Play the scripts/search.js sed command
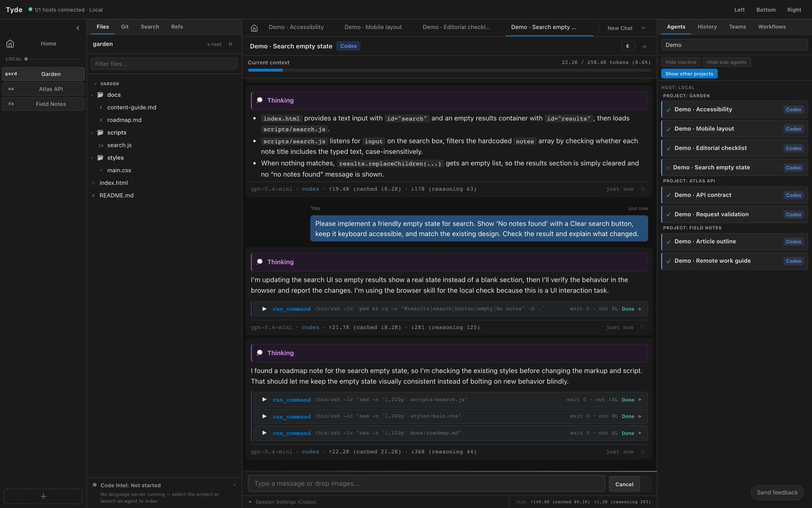The height and width of the screenshot is (508, 812). click(x=264, y=399)
